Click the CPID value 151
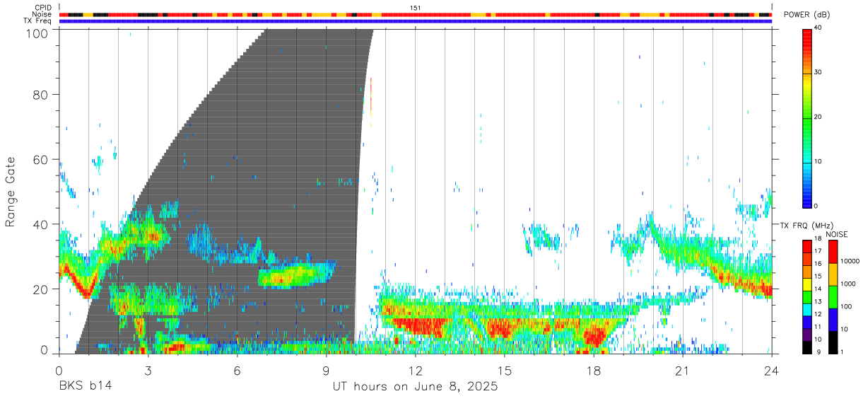 click(x=416, y=8)
